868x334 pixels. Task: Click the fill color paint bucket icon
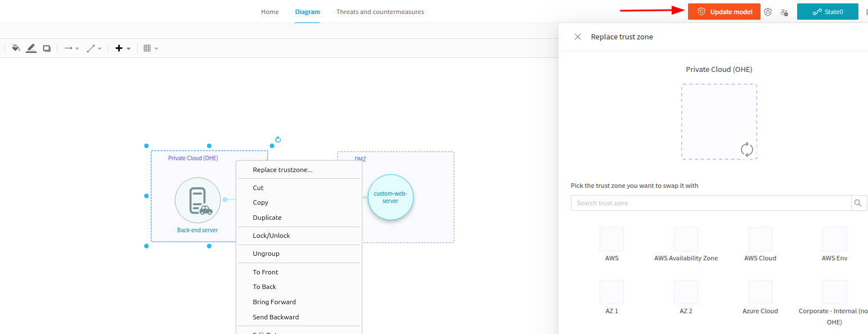point(16,48)
